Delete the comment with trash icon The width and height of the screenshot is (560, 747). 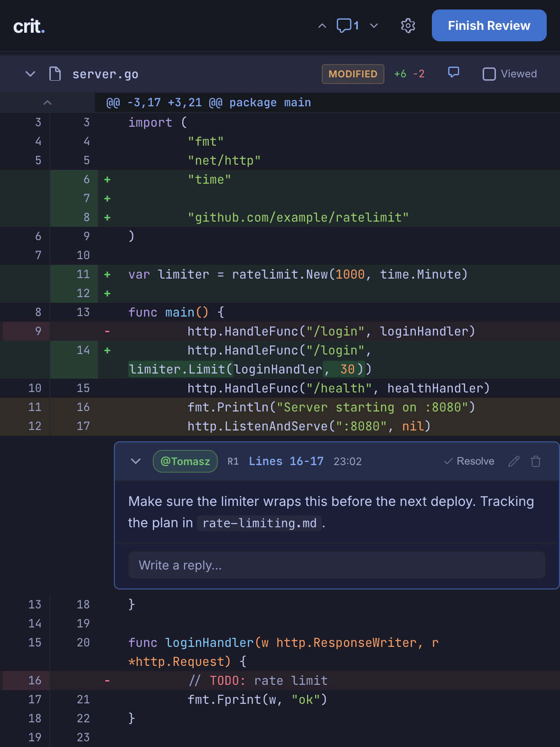pyautogui.click(x=536, y=461)
